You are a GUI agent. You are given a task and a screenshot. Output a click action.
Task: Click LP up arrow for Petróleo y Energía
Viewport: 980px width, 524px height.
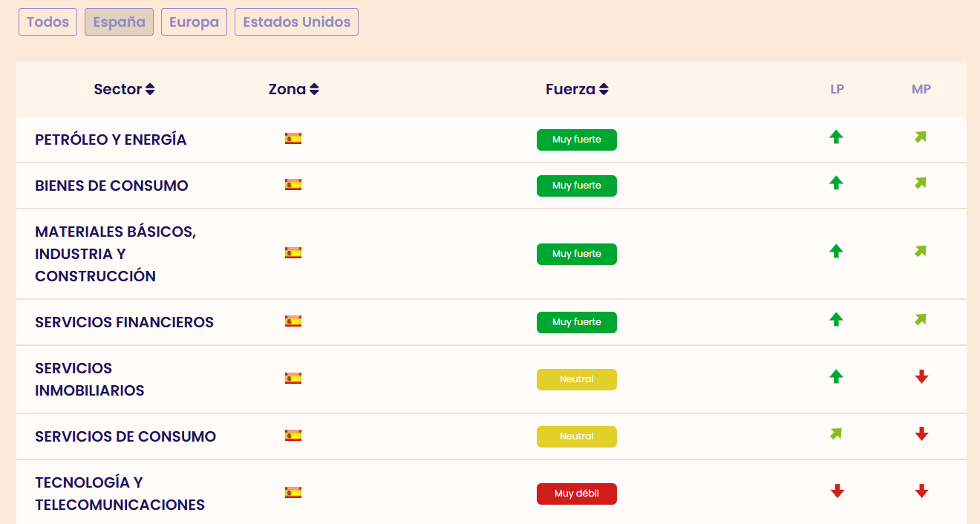pyautogui.click(x=837, y=137)
